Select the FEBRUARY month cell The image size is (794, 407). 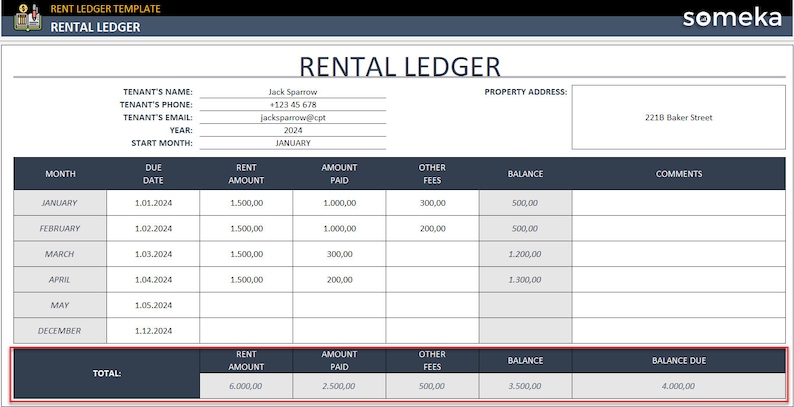coord(60,228)
